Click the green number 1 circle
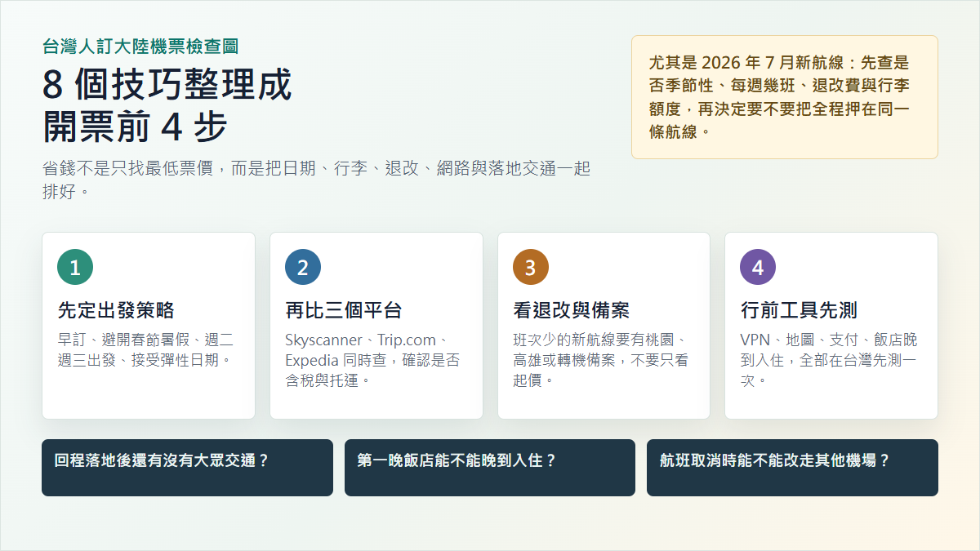 click(75, 267)
